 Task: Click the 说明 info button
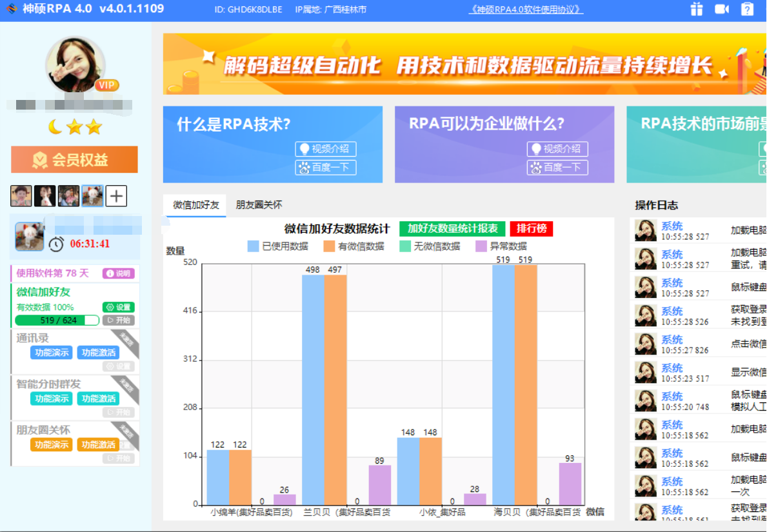pos(119,273)
